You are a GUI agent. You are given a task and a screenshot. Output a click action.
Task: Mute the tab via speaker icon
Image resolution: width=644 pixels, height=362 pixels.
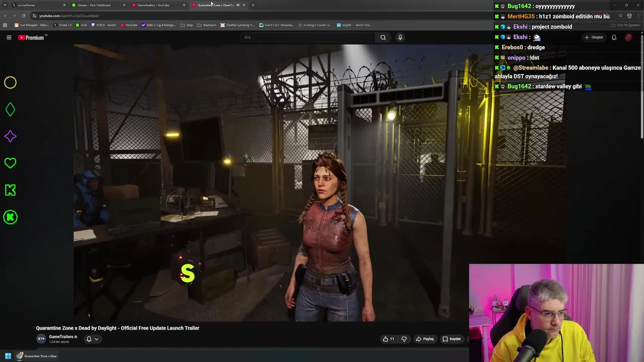tap(238, 5)
